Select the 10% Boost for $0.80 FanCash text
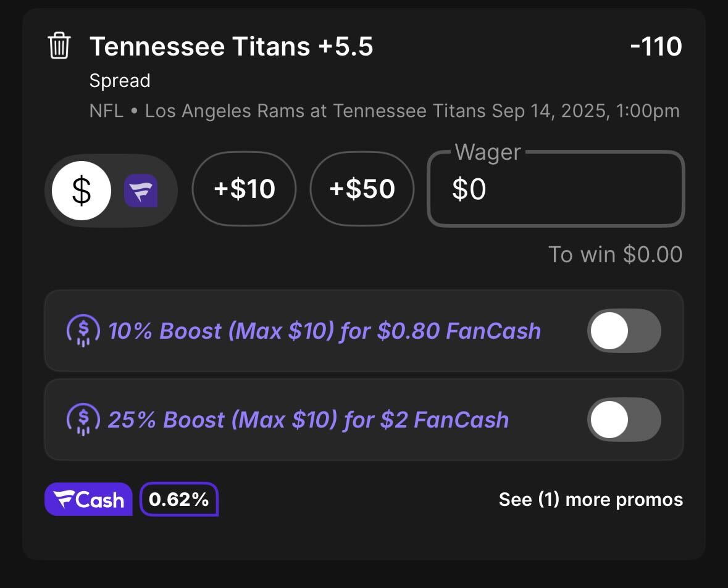The image size is (728, 588). (x=325, y=331)
